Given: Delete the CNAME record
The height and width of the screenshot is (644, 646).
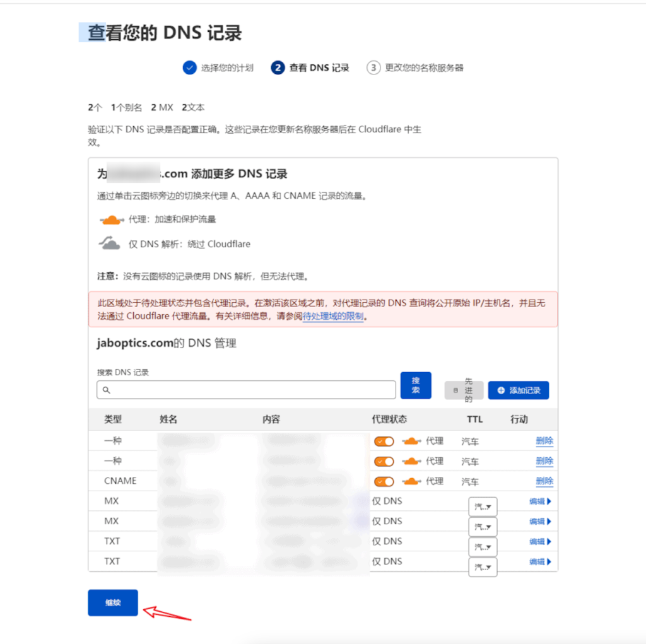Looking at the screenshot, I should pos(544,481).
